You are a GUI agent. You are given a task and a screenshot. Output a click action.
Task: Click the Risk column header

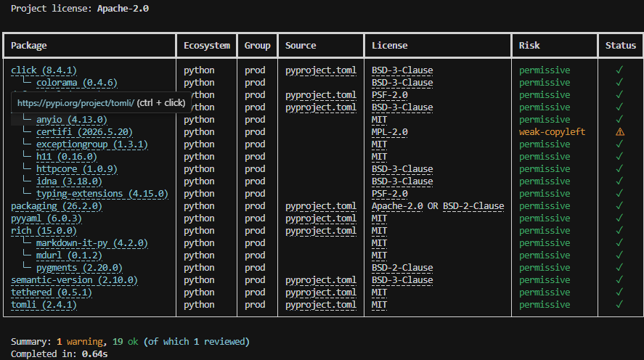click(529, 46)
